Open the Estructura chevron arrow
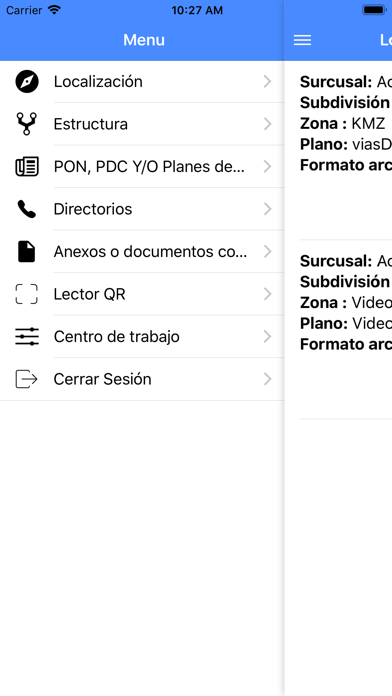 (x=267, y=124)
